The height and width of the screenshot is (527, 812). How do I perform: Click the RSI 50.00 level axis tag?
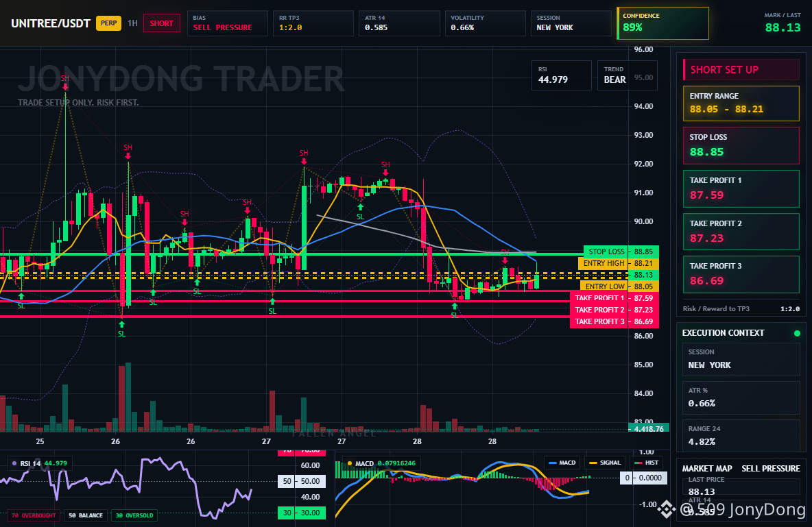[x=302, y=481]
